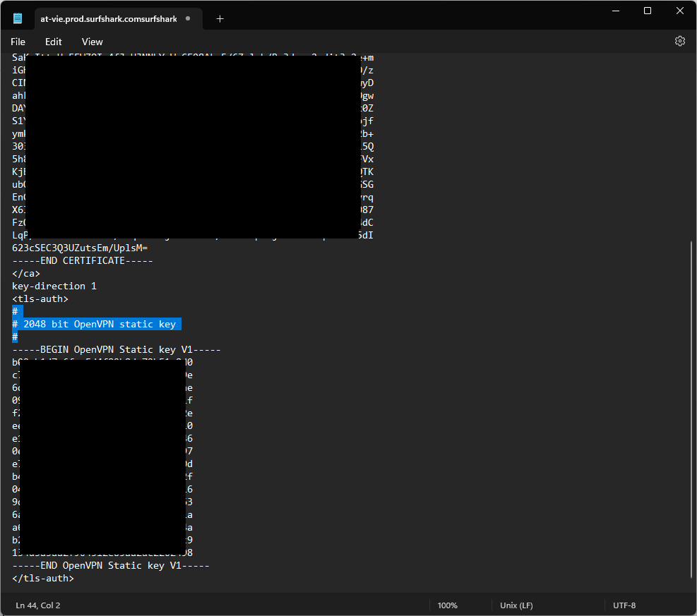Click the highlighted 2048 bit OpenVPN static key text
Screen dimensions: 697x616
coord(99,325)
